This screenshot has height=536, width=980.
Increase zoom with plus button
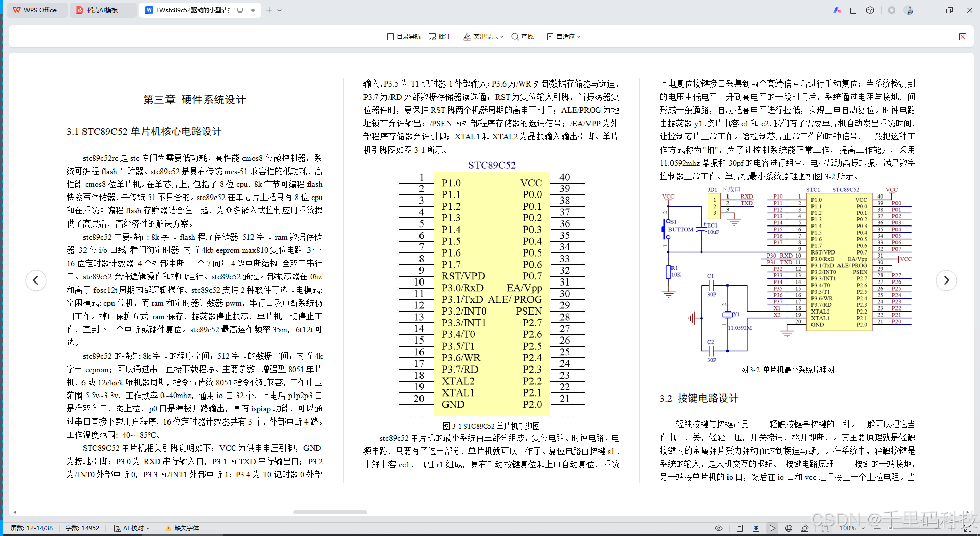pyautogui.click(x=951, y=528)
